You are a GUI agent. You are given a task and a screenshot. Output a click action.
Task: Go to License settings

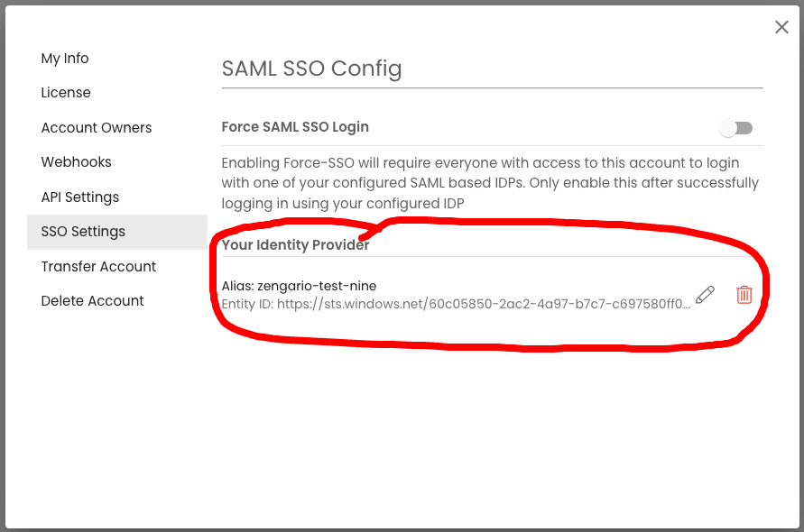66,93
